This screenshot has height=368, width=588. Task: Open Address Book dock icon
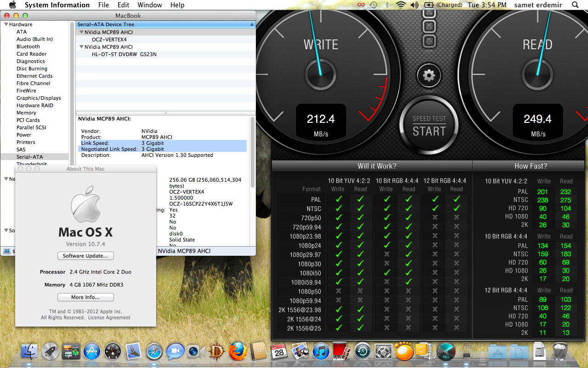[259, 352]
